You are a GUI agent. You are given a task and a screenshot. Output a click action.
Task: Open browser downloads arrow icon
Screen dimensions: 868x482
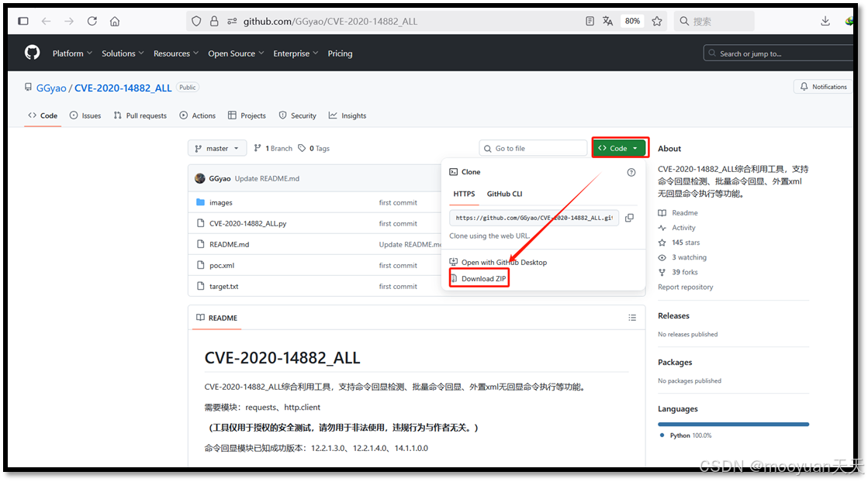pyautogui.click(x=825, y=21)
